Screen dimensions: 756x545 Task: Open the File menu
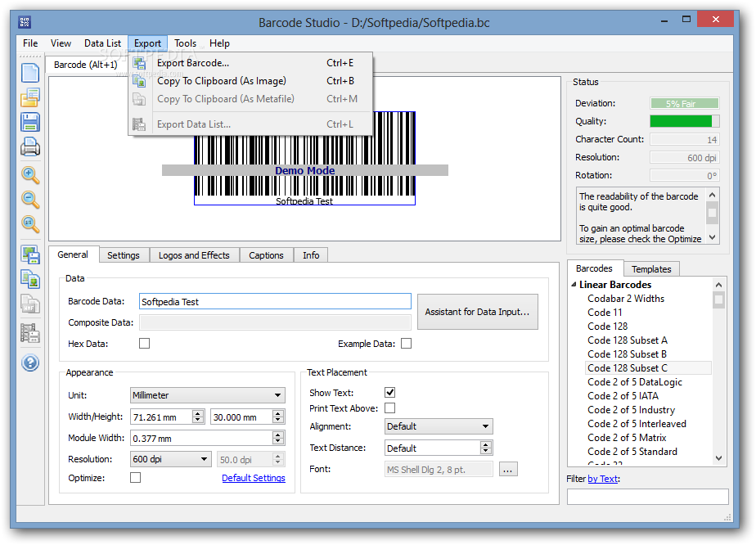(x=30, y=43)
